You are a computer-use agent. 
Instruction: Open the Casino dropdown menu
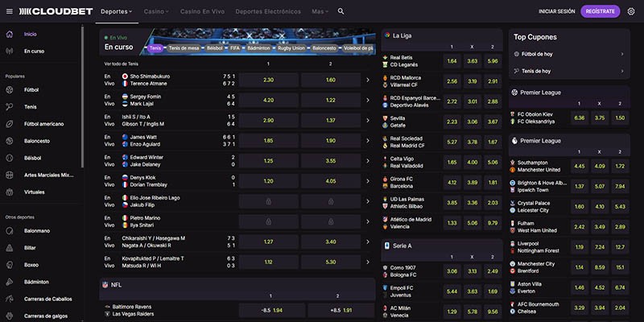coord(156,11)
